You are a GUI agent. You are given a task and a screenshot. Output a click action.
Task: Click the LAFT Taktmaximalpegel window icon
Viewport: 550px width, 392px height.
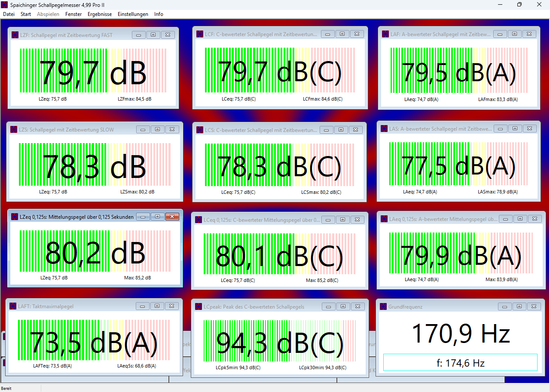pyautogui.click(x=12, y=306)
